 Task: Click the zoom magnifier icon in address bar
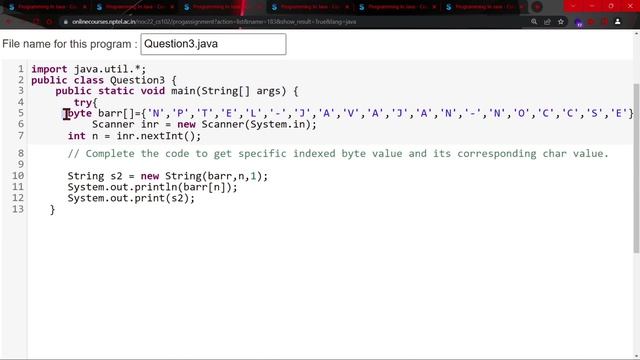coord(534,22)
